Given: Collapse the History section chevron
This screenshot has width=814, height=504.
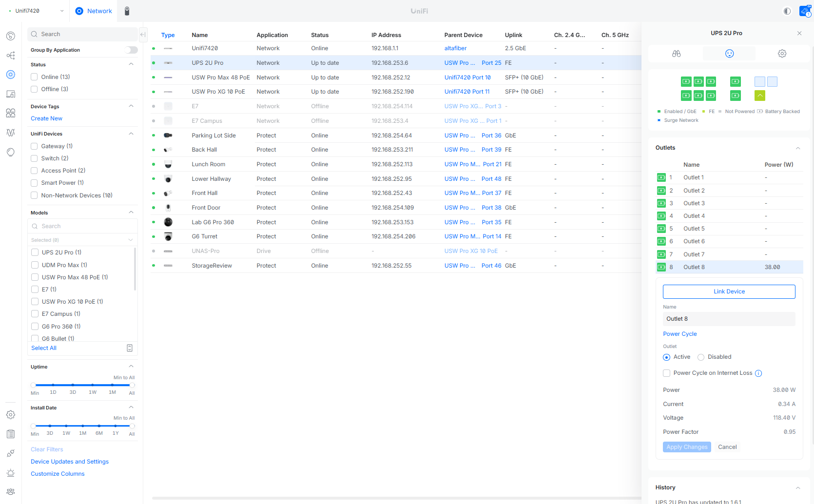Looking at the screenshot, I should 798,488.
